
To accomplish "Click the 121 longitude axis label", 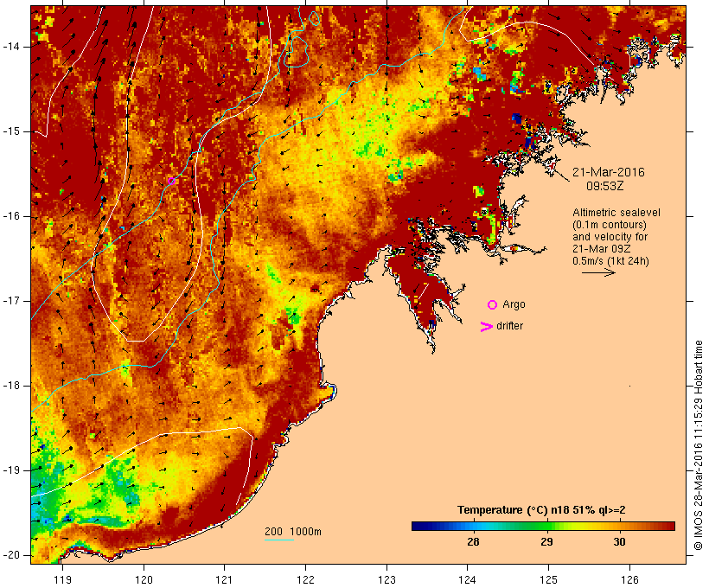I will click(x=224, y=579).
